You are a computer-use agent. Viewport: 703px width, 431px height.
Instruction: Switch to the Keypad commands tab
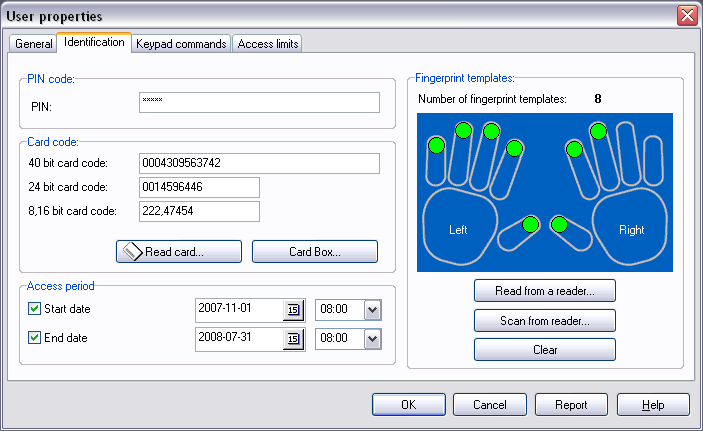coord(182,44)
